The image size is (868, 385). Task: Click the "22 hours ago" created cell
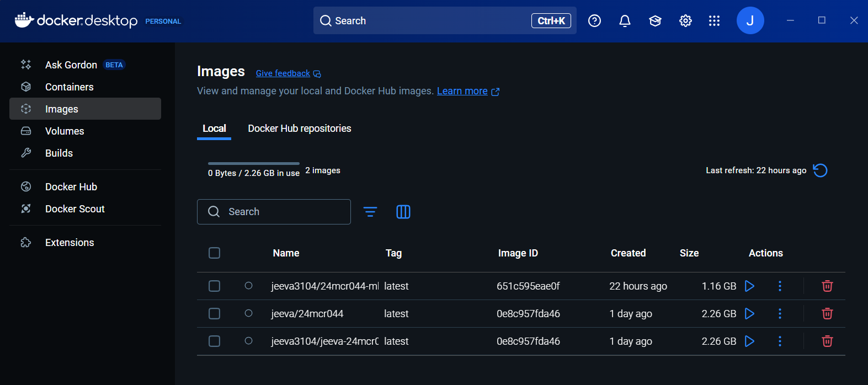click(638, 286)
